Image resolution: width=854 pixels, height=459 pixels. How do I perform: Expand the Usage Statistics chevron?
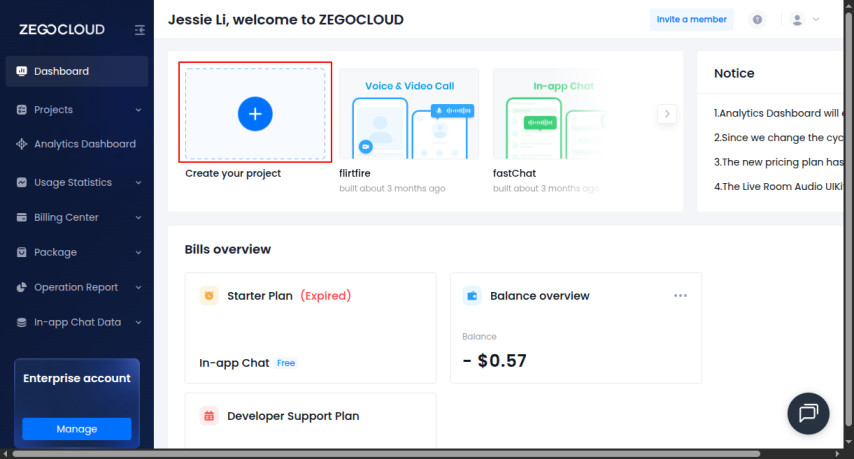pyautogui.click(x=138, y=182)
